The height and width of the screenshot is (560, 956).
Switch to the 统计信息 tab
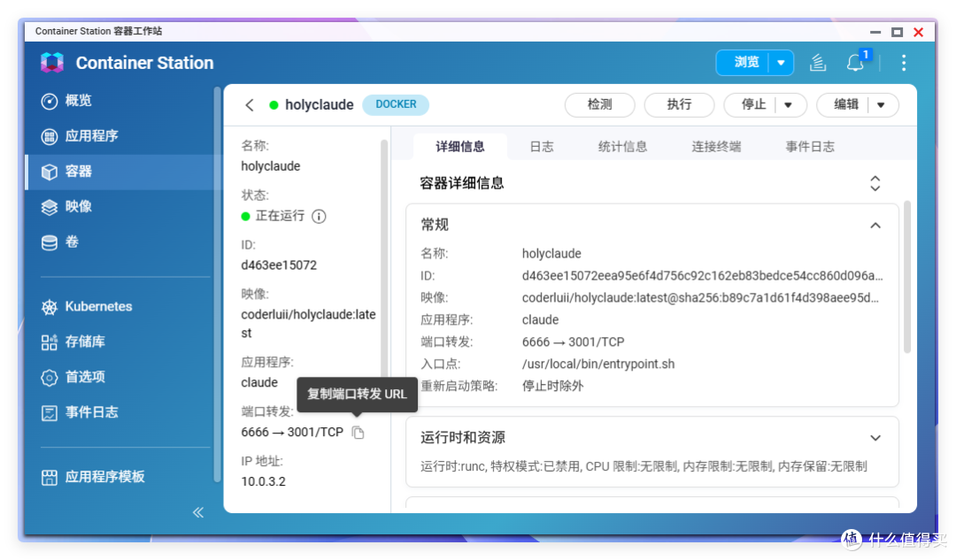[x=622, y=147]
